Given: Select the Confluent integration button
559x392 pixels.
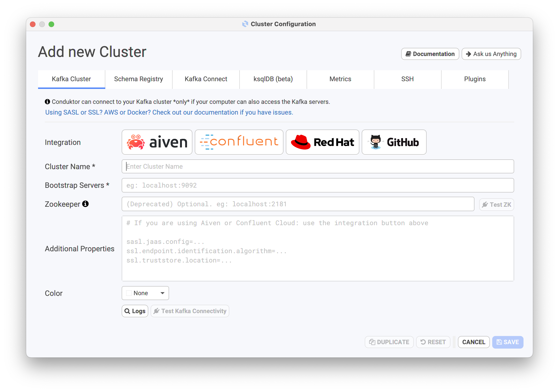Looking at the screenshot, I should [x=239, y=142].
